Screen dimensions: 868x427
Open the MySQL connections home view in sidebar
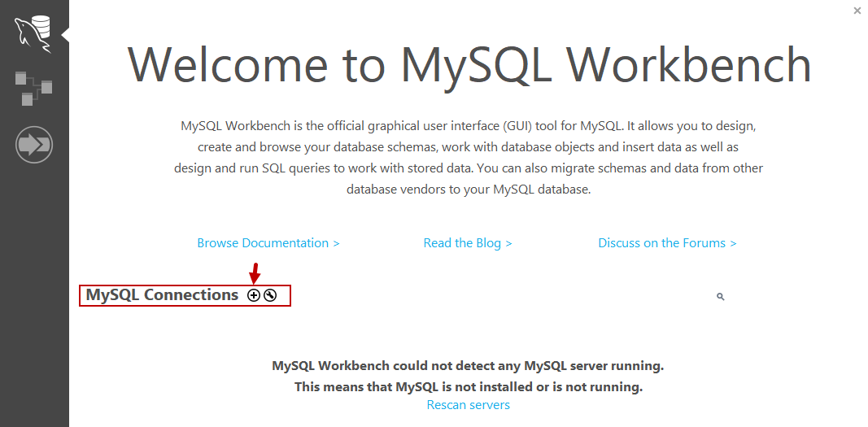33,33
